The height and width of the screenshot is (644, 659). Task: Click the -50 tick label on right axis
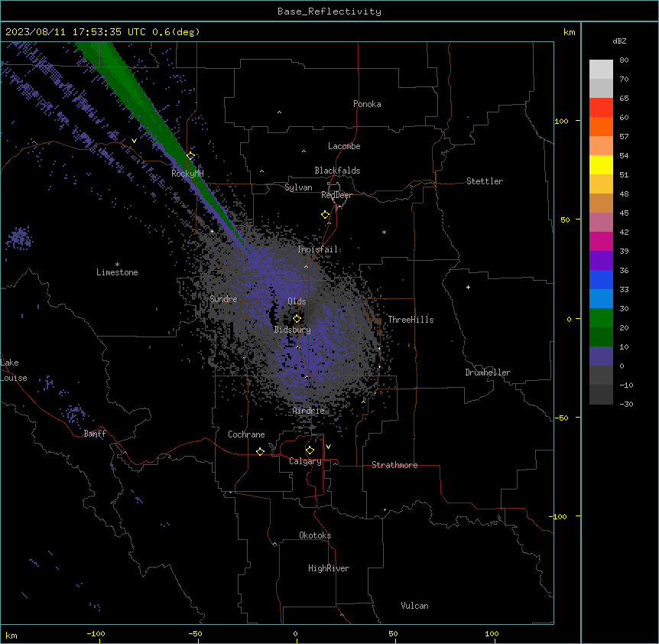coord(561,418)
